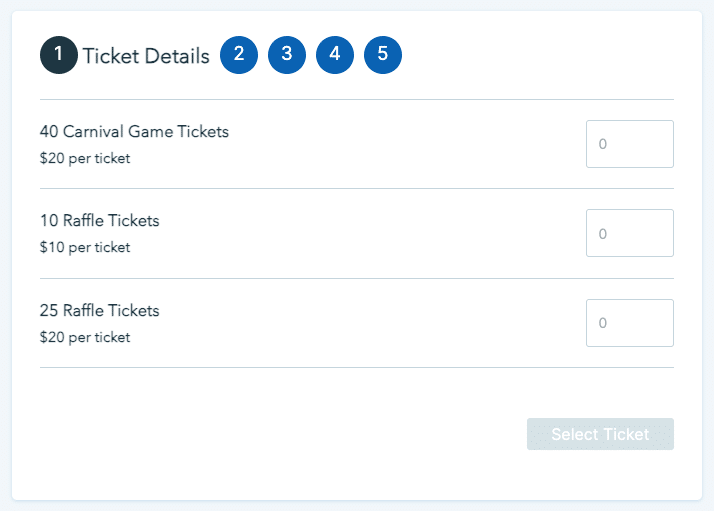Click the $20 price under Carnival Game Tickets
Image resolution: width=714 pixels, height=511 pixels.
(85, 158)
